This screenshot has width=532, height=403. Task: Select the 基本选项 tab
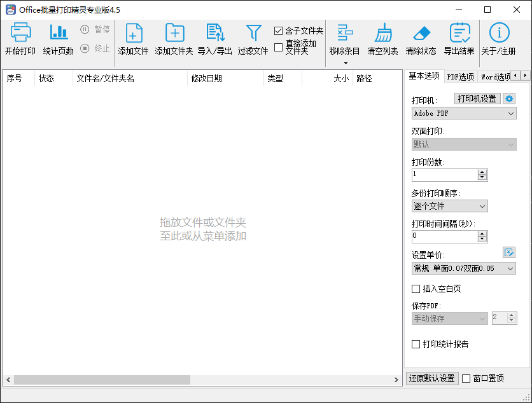tap(424, 76)
